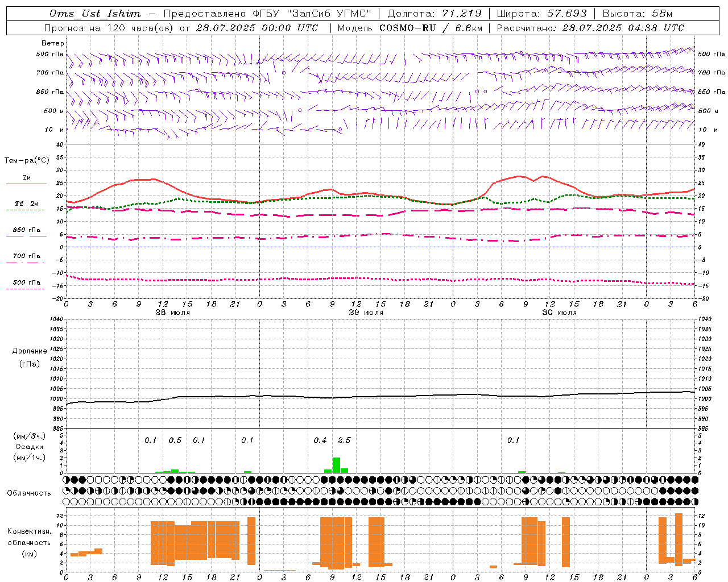Click the Td 2м legend entry
This screenshot has height=582, width=728.
coord(27,203)
